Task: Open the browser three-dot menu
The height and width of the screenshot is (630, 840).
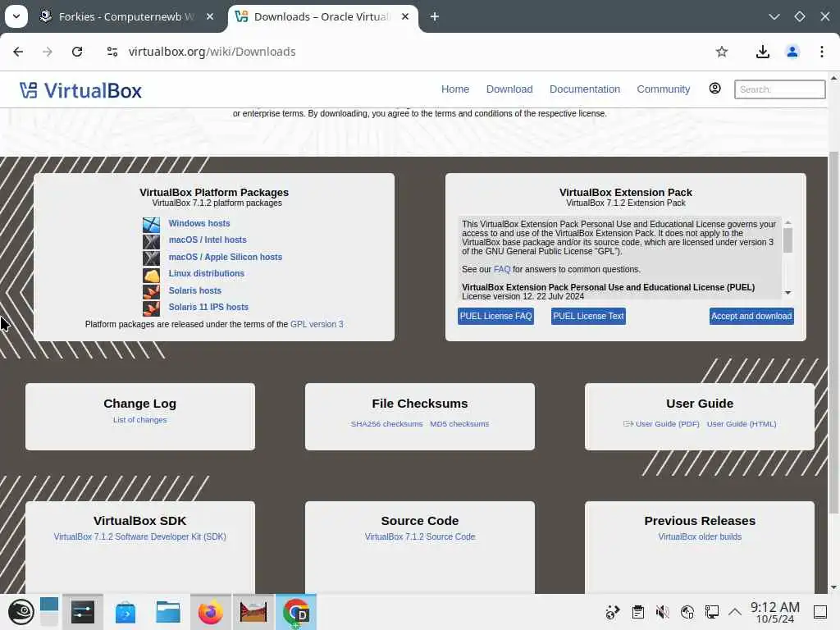Action: coord(822,52)
